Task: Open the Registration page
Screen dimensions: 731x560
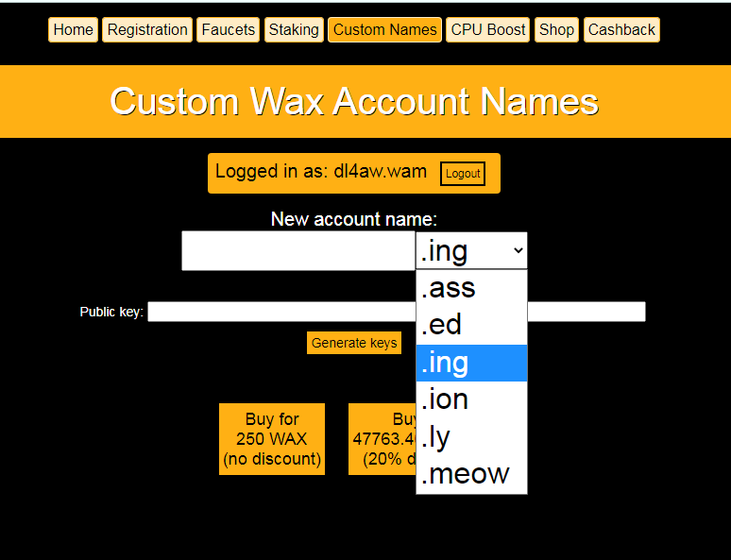Action: pyautogui.click(x=147, y=30)
